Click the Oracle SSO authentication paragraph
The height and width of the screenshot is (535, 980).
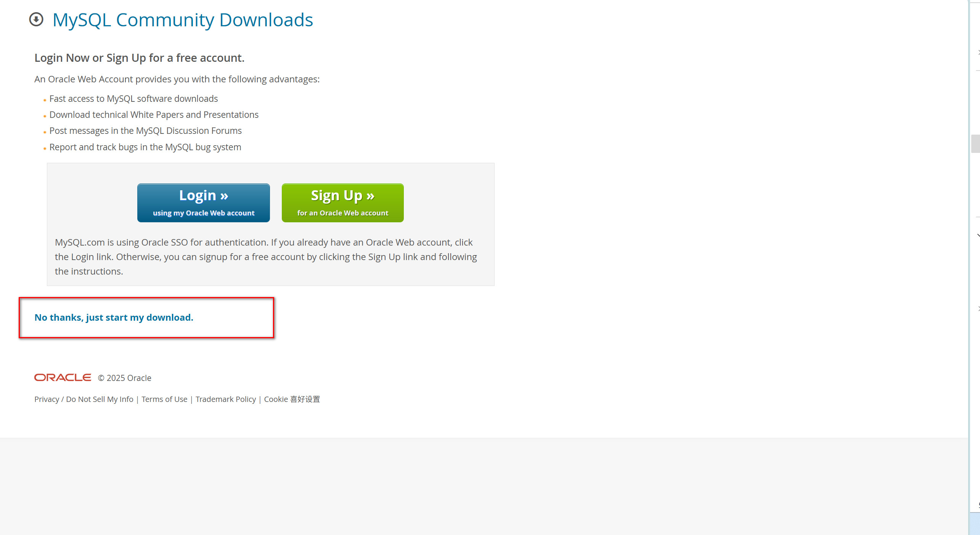(266, 257)
